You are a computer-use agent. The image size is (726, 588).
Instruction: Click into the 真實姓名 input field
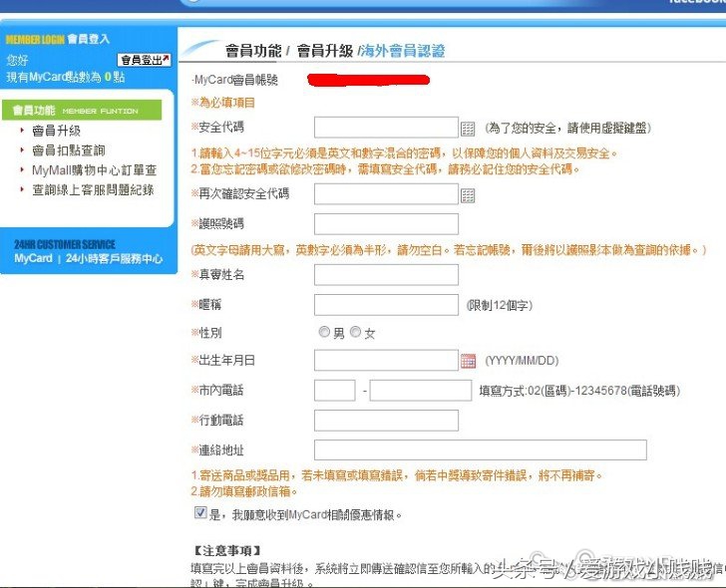point(386,275)
